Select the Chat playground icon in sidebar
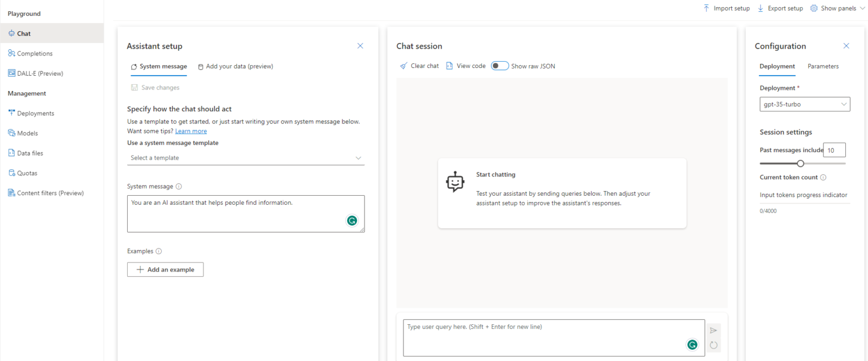868x361 pixels. [12, 33]
